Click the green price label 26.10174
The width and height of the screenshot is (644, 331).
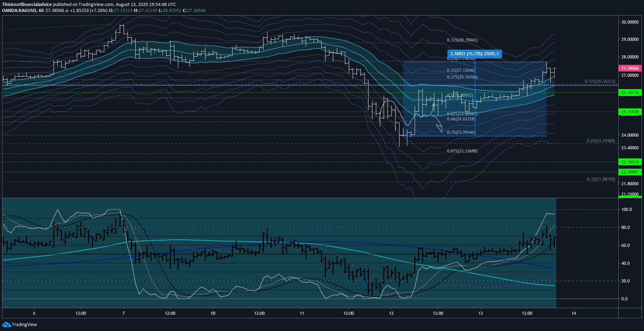(630, 93)
